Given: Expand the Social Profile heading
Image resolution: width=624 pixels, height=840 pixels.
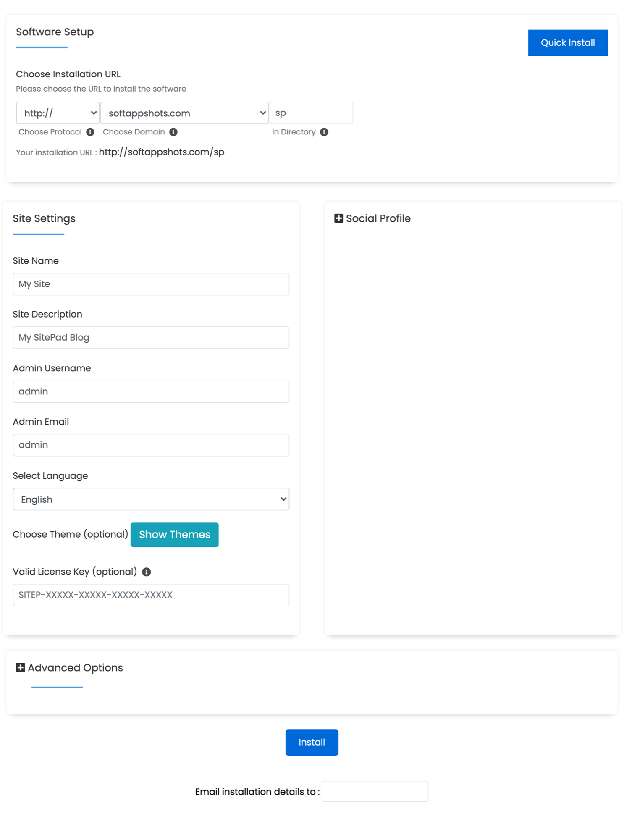Looking at the screenshot, I should point(378,218).
